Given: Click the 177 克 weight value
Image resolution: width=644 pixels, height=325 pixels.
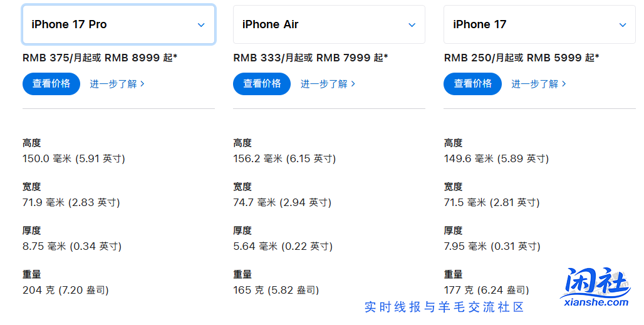Looking at the screenshot, I should [486, 291].
